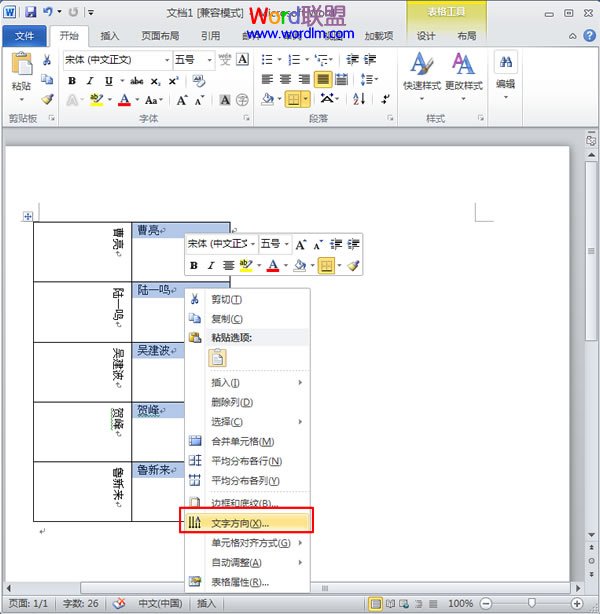Open the ribbon font name dropdown
Screen dimensions: 600x614
click(167, 60)
